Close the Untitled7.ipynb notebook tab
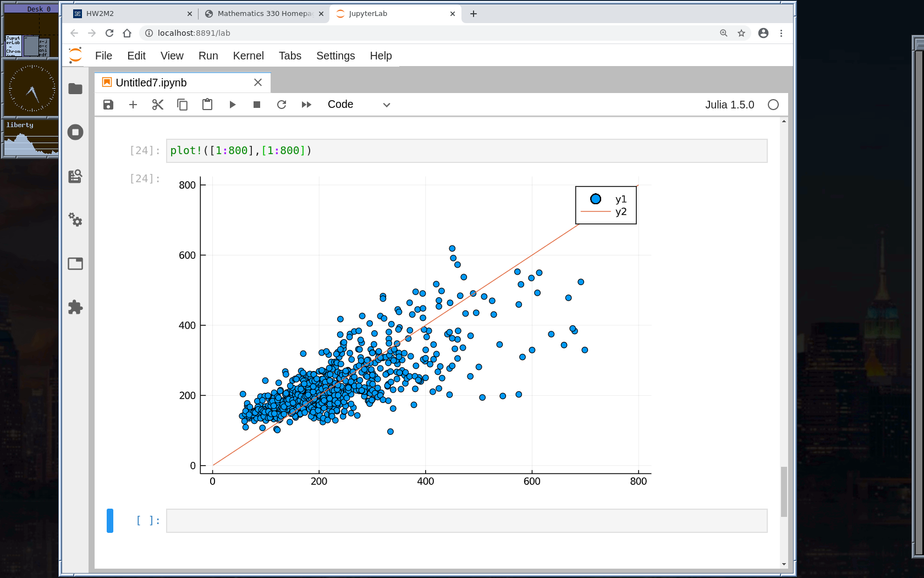924x578 pixels. (258, 83)
